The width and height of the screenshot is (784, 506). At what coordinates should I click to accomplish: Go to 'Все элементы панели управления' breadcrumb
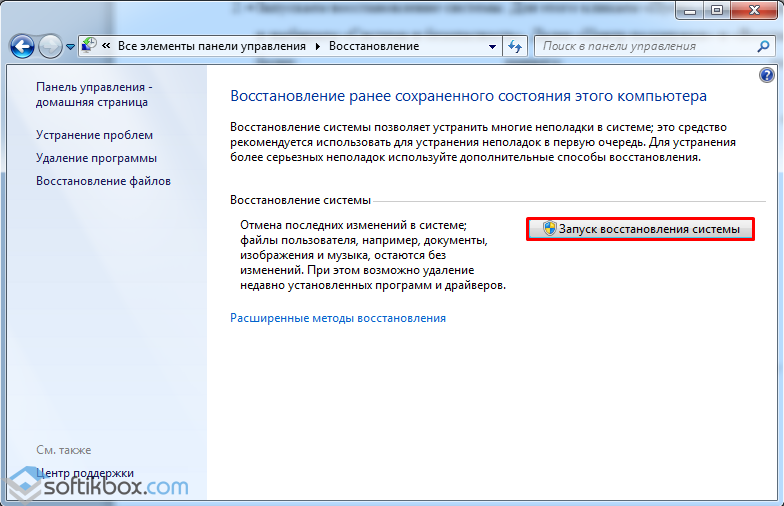click(213, 47)
